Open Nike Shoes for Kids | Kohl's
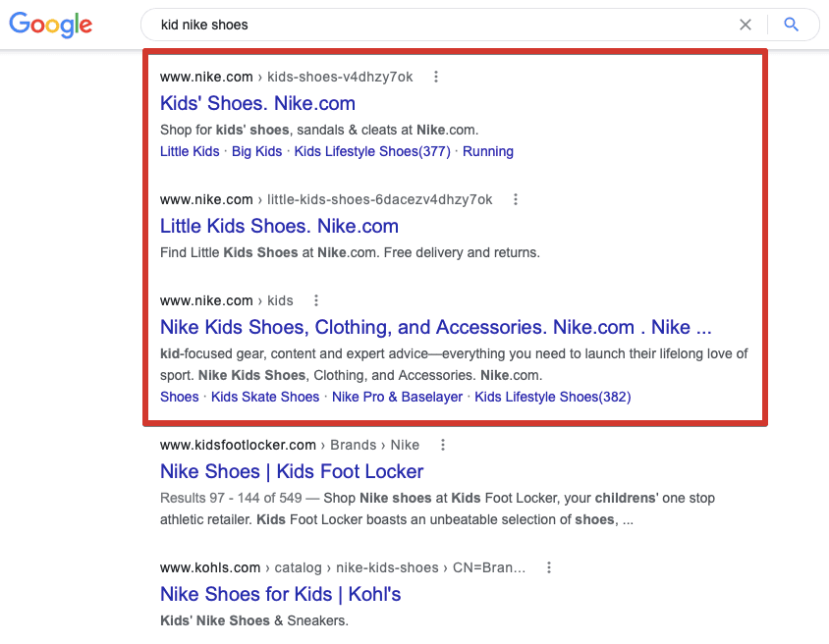Viewport: 829px width, 644px height. pyautogui.click(x=280, y=594)
